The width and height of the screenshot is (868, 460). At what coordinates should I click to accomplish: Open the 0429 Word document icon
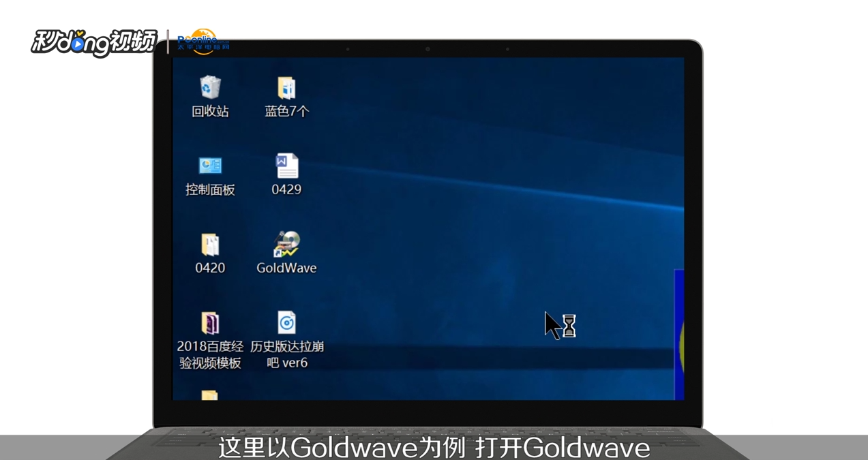click(x=286, y=166)
